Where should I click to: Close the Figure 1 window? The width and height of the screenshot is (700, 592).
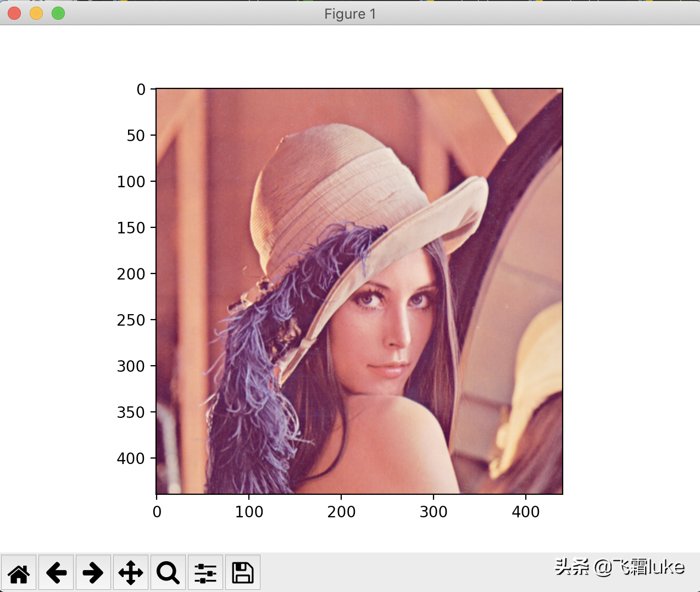coord(15,13)
